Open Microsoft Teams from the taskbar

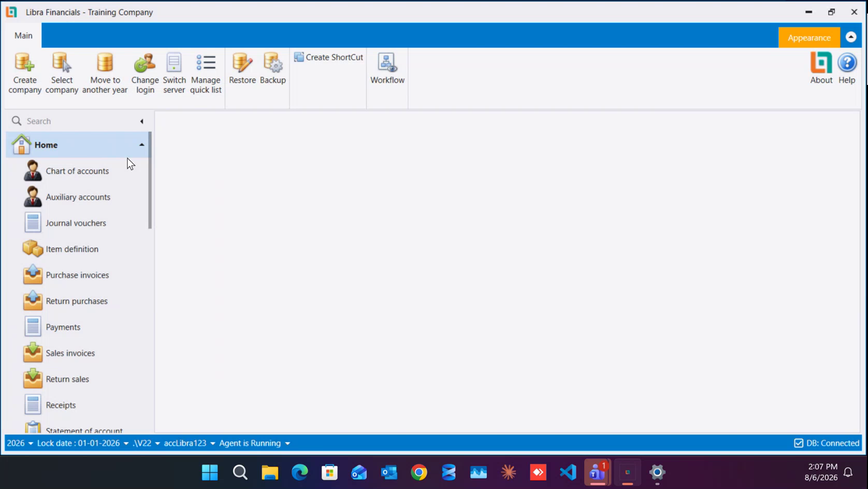point(598,472)
